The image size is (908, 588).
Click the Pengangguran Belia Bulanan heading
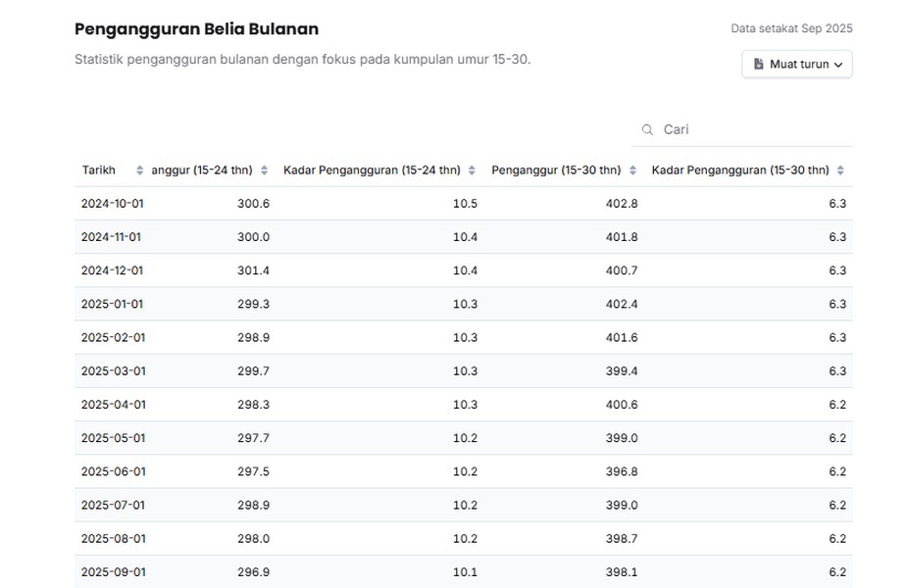pos(196,29)
